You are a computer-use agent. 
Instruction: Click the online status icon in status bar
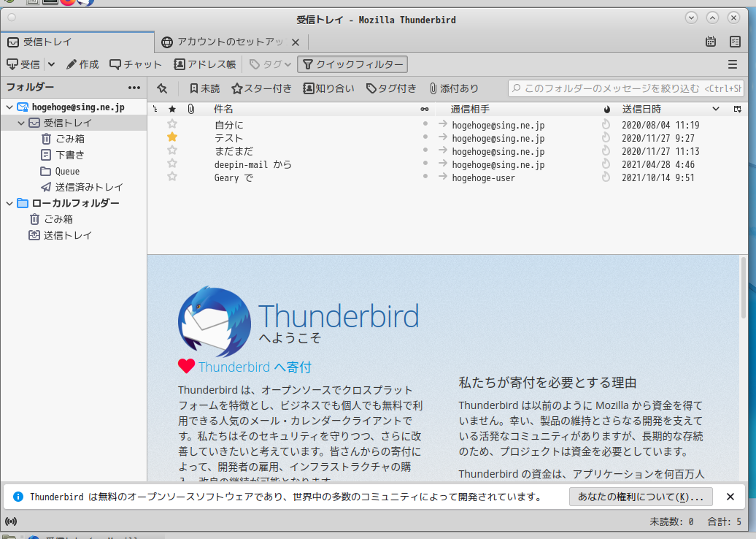(11, 521)
